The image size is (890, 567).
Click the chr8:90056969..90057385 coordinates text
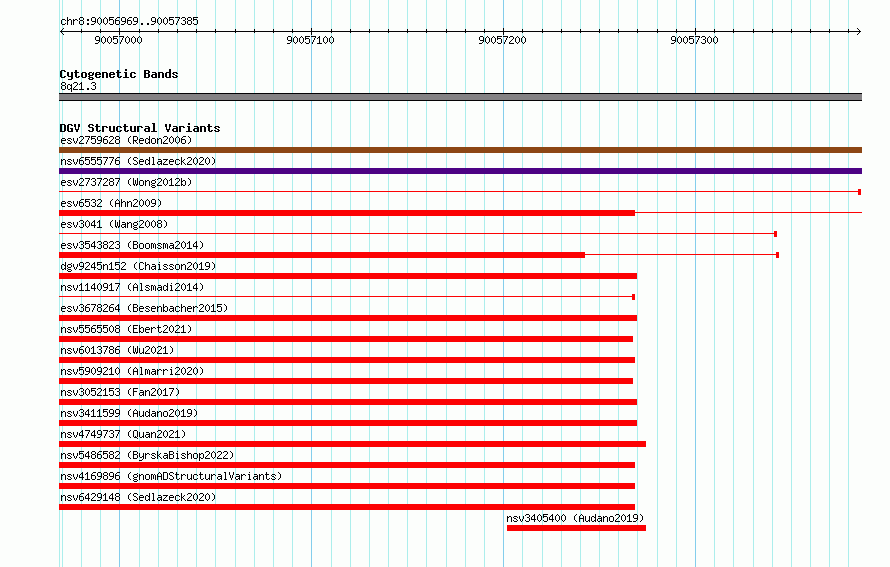tap(129, 21)
